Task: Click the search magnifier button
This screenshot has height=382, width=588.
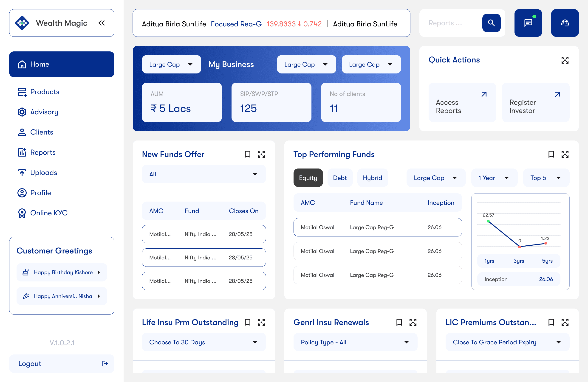Action: coord(491,23)
